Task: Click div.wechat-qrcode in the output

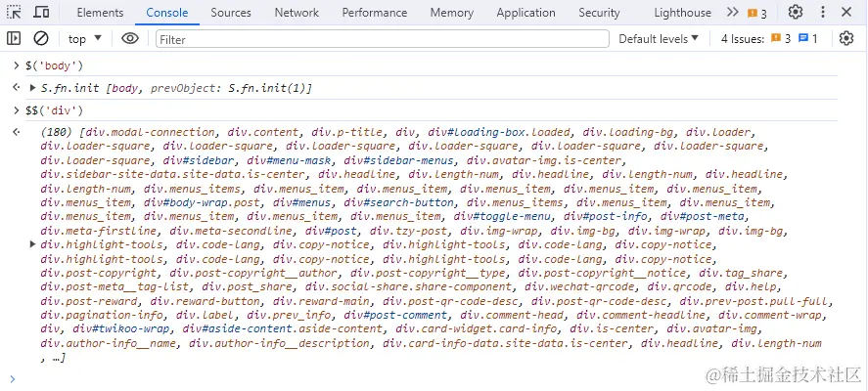Action: pos(579,286)
